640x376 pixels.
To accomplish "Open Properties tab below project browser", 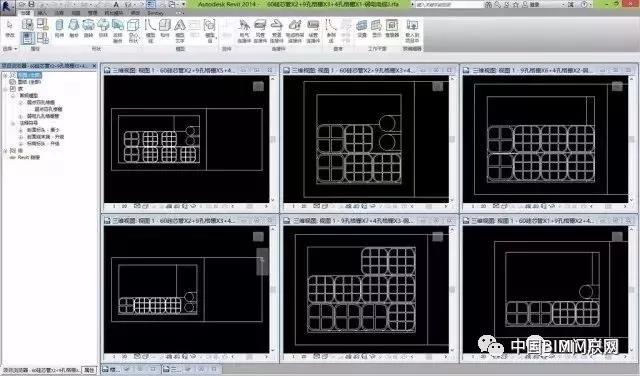I will (x=89, y=370).
